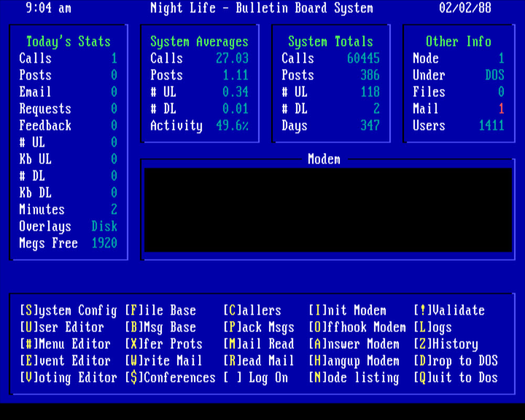Image resolution: width=525 pixels, height=420 pixels.
Task: Select the Drop to DOS command
Action: (456, 361)
